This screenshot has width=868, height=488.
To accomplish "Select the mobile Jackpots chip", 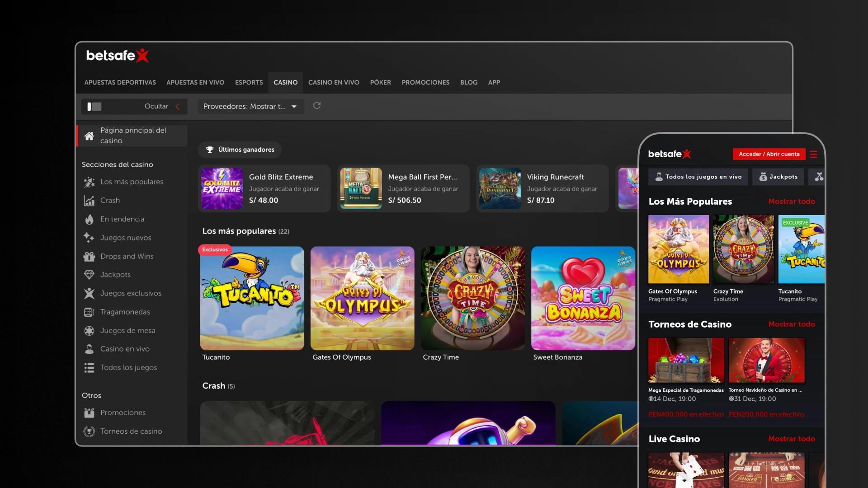I will coord(778,177).
